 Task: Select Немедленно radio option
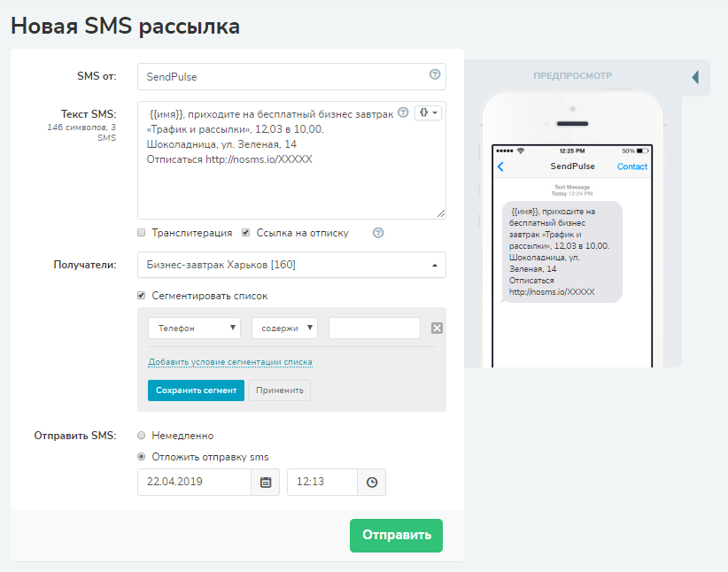point(142,436)
